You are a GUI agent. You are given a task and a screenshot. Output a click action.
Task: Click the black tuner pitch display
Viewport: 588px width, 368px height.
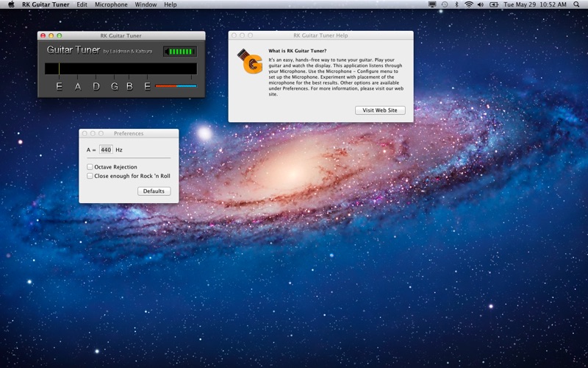(121, 68)
